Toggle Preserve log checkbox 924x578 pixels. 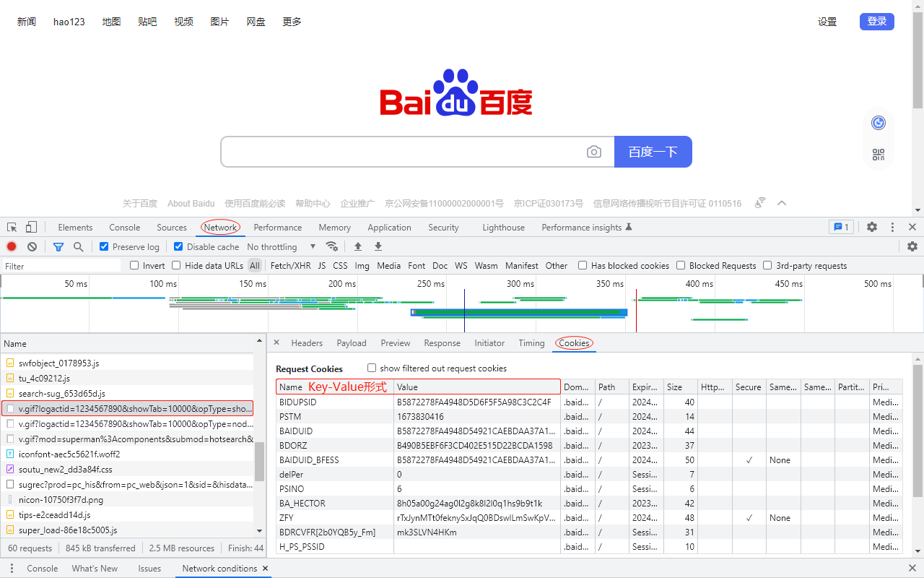pos(104,246)
